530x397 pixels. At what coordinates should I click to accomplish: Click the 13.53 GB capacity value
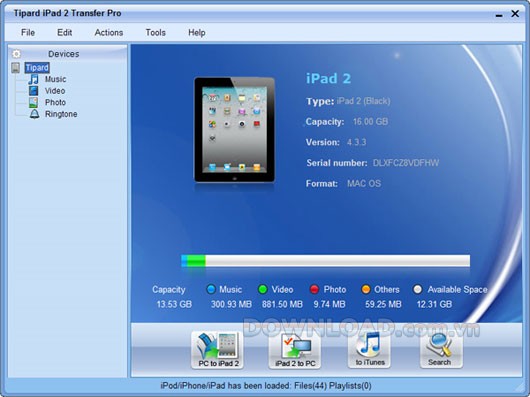tap(174, 304)
